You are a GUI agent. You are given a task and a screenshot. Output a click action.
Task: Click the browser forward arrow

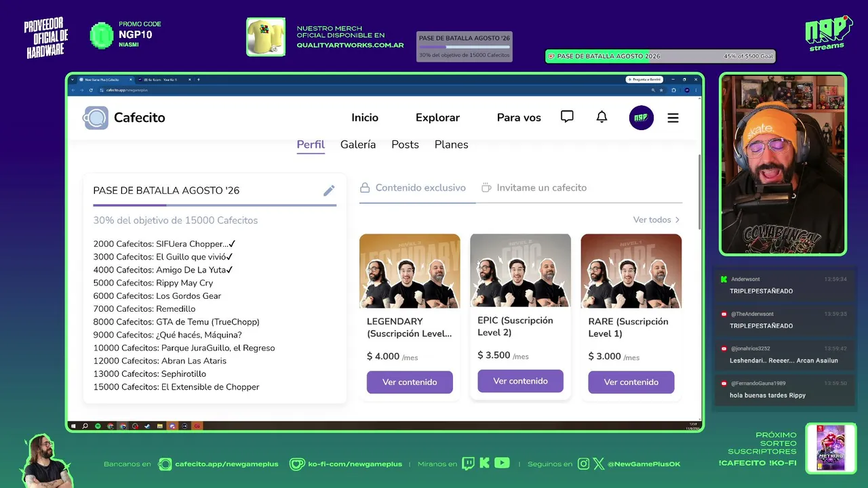click(x=81, y=90)
